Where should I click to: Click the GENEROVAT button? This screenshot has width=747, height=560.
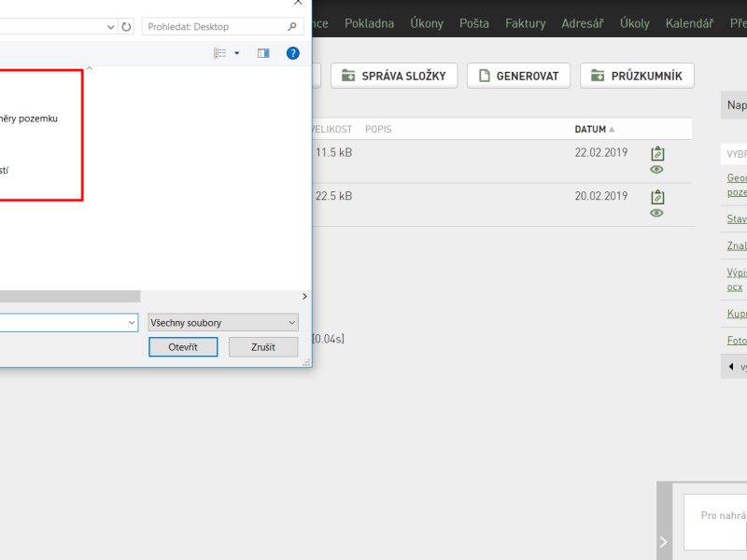pos(518,76)
